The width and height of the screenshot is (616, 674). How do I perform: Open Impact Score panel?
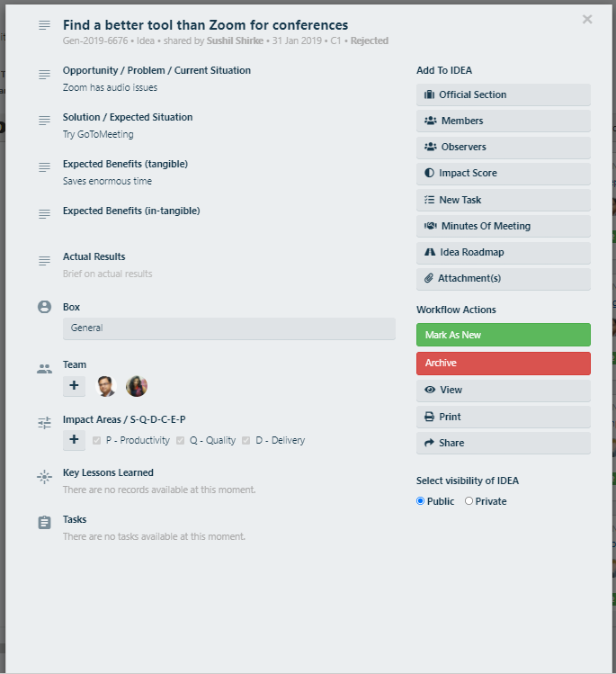[503, 174]
